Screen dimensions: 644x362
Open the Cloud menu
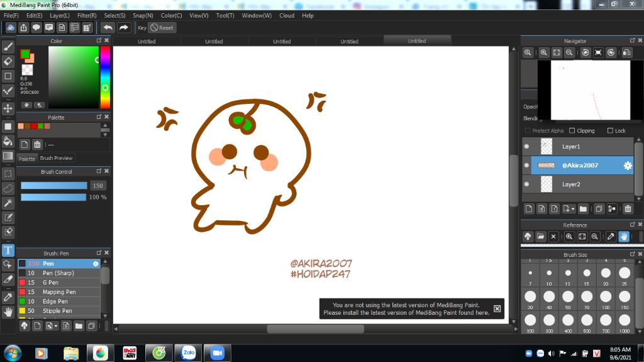tap(287, 16)
